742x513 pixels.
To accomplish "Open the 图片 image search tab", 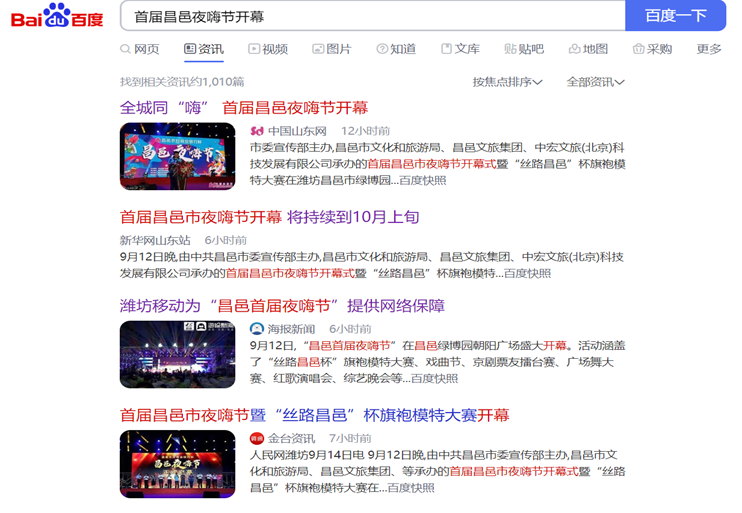I will tap(332, 49).
